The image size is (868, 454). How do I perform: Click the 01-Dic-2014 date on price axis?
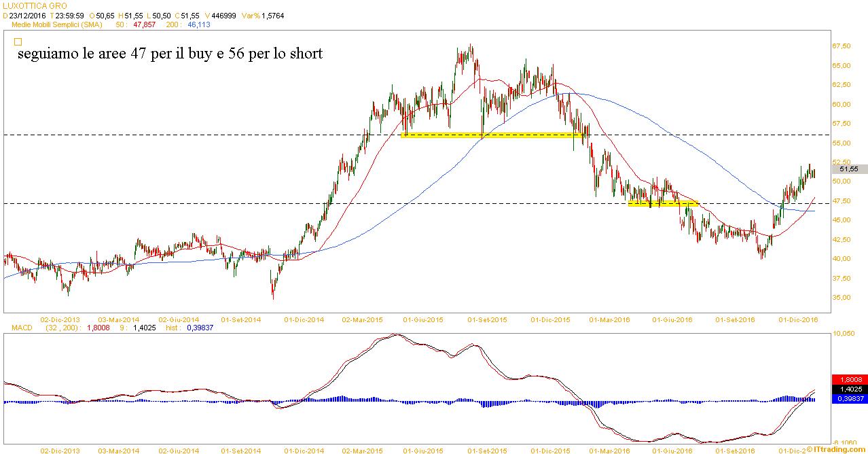tap(304, 319)
